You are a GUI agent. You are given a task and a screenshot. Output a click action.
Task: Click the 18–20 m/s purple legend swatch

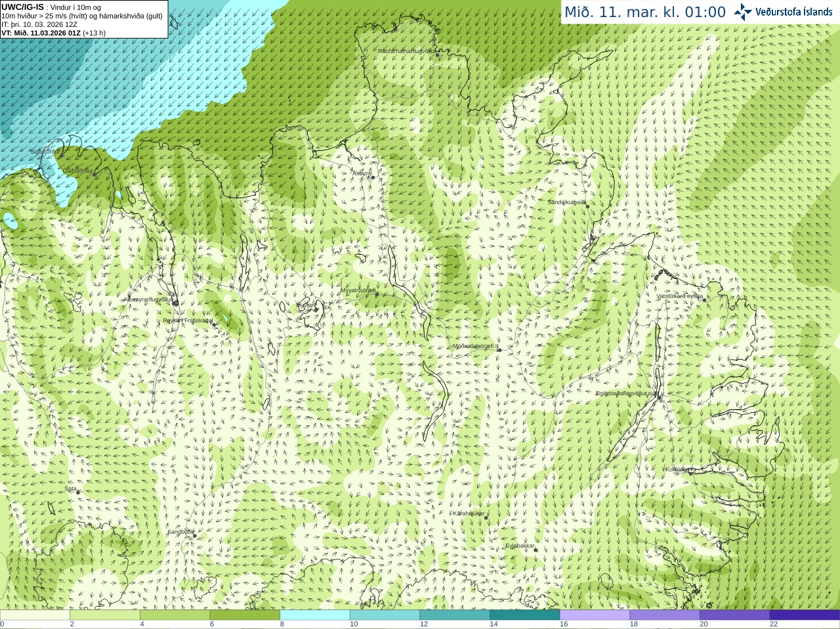[x=665, y=615]
